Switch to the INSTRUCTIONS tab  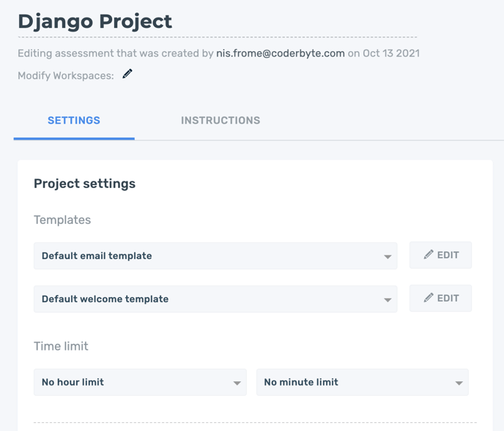(220, 121)
